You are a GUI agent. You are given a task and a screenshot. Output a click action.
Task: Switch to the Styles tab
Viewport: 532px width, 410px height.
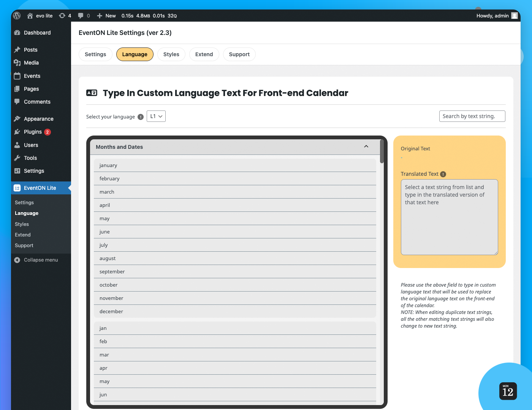tap(171, 54)
